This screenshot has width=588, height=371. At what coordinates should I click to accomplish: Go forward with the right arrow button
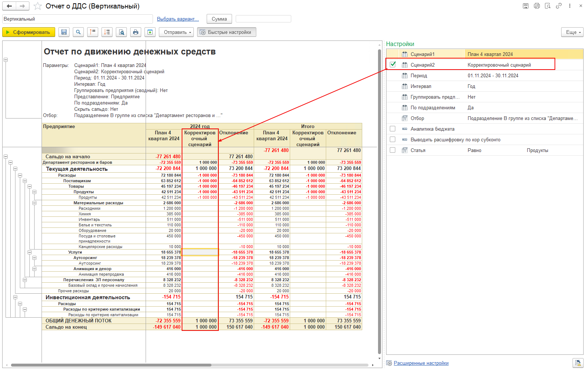coord(22,6)
